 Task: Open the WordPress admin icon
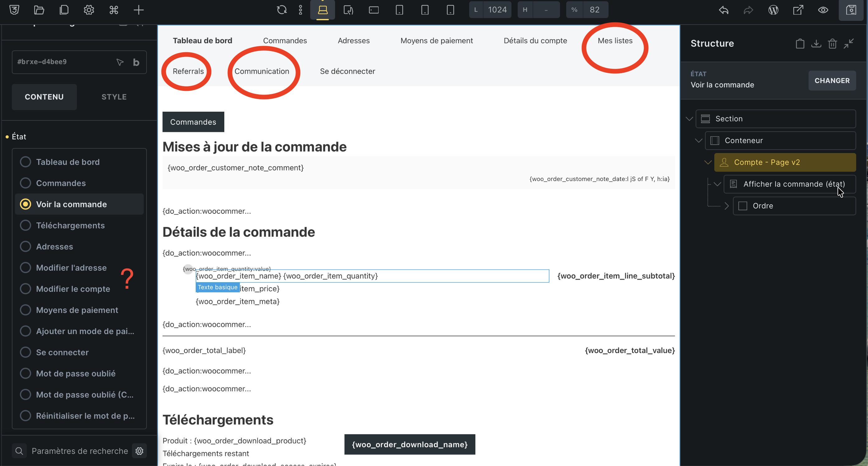[x=773, y=10]
